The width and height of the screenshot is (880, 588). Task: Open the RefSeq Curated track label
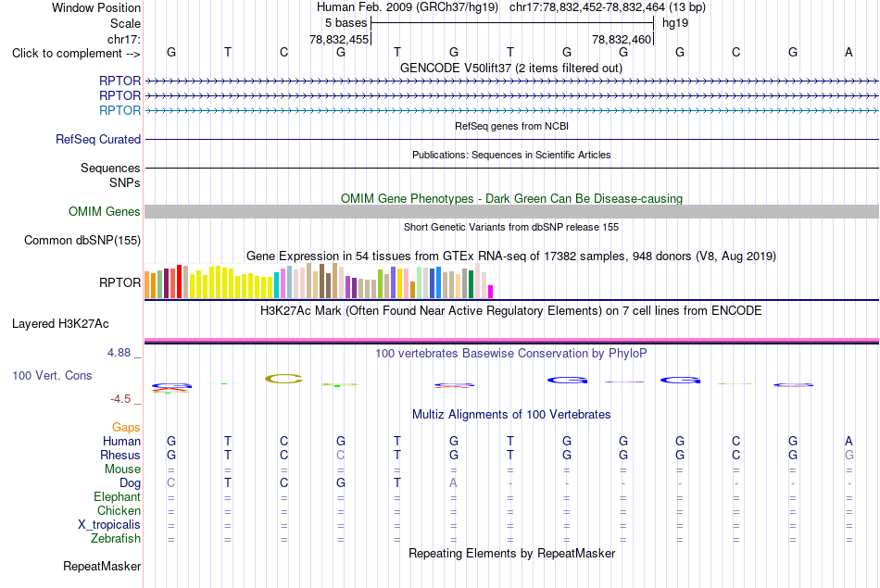point(97,139)
